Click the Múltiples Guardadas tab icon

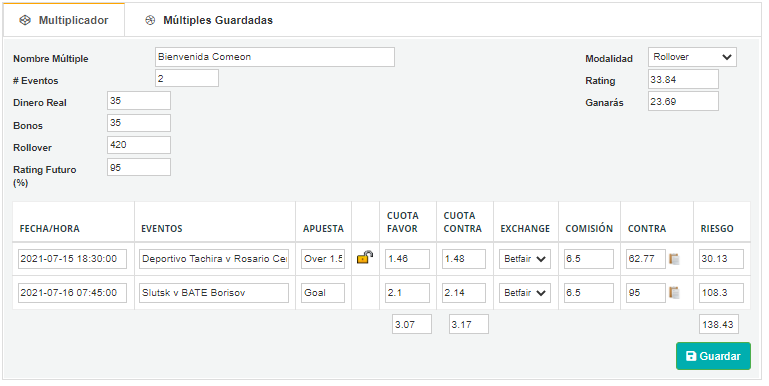coord(150,20)
